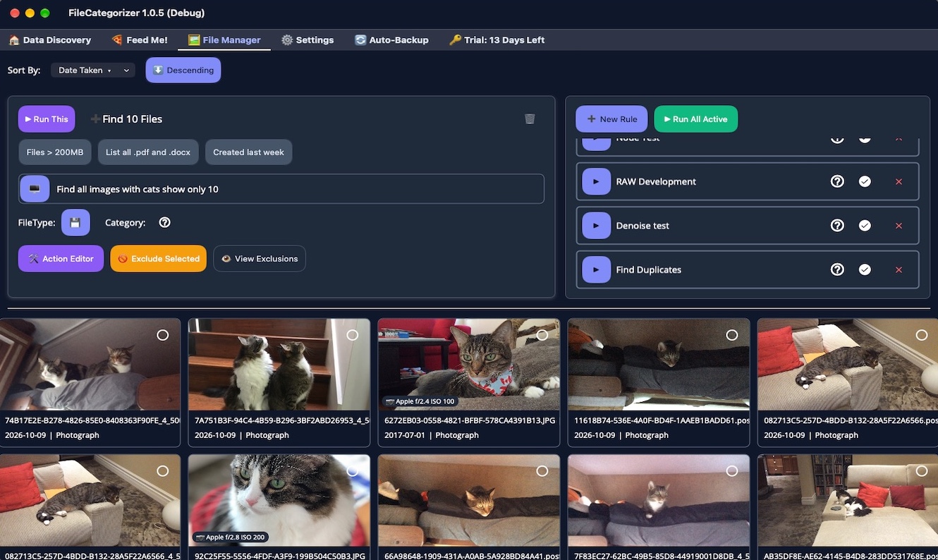Click the Exclude Selected button
This screenshot has height=560, width=938.
coord(159,259)
